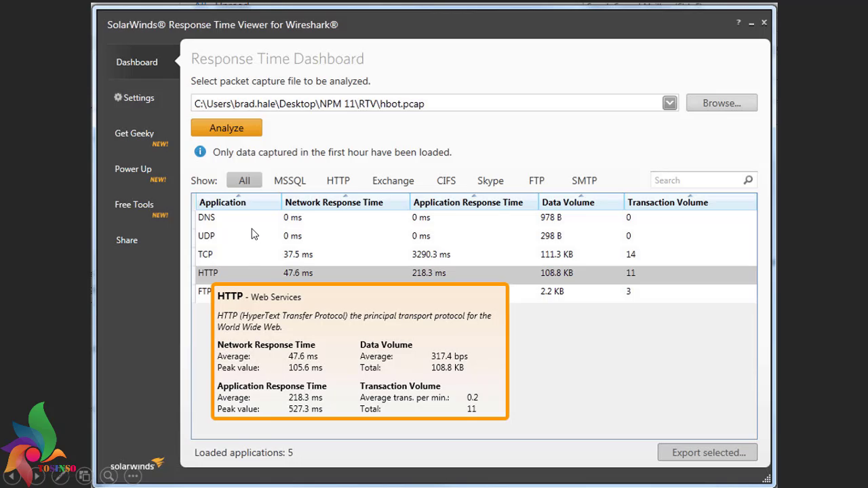
Task: Sort by Application Response Time column
Action: pyautogui.click(x=474, y=202)
